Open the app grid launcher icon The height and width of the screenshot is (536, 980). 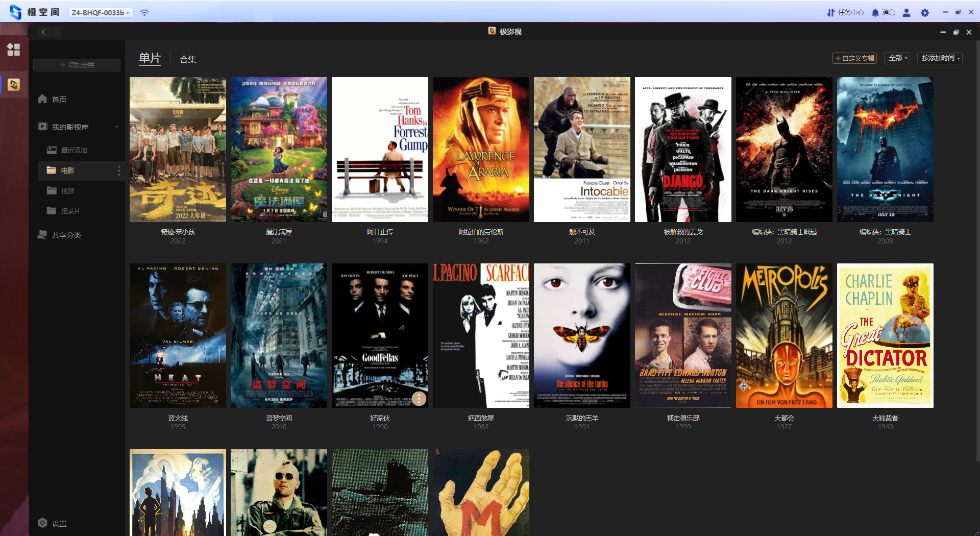pos(14,50)
